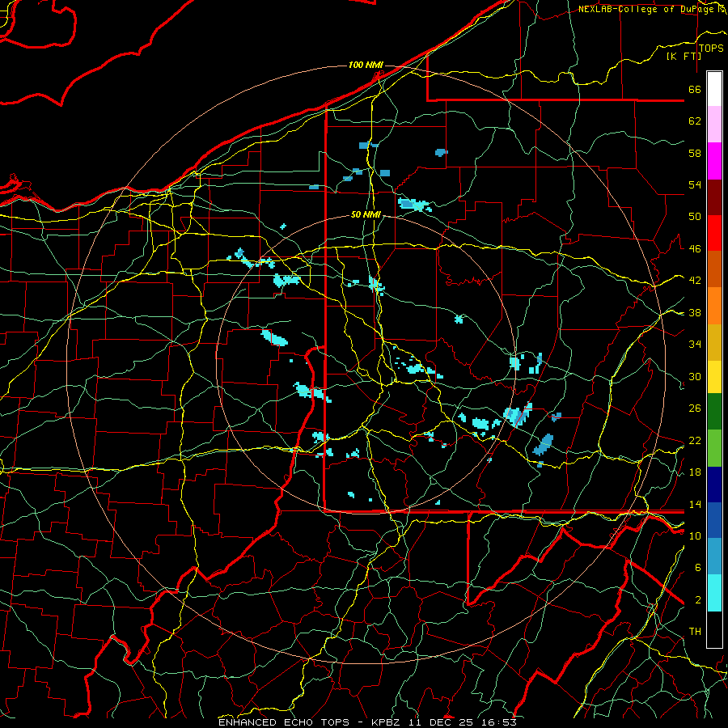Image resolution: width=728 pixels, height=728 pixels.
Task: Click the medium blue legend swatch
Action: (x=714, y=520)
